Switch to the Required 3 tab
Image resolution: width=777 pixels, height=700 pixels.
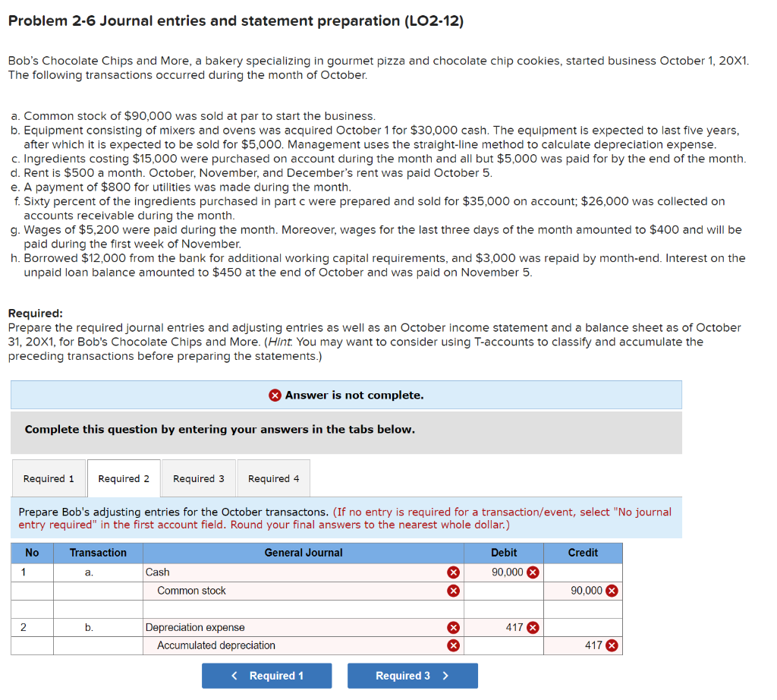click(x=199, y=478)
